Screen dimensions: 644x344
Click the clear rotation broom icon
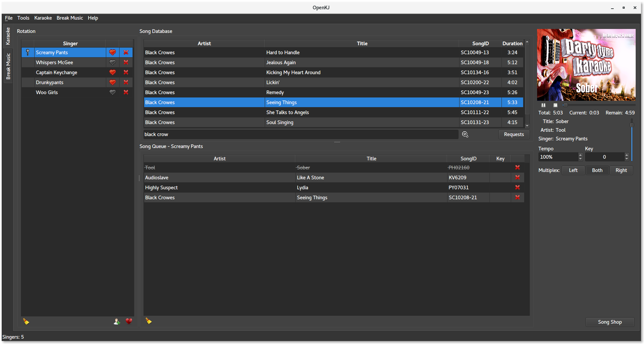click(26, 321)
